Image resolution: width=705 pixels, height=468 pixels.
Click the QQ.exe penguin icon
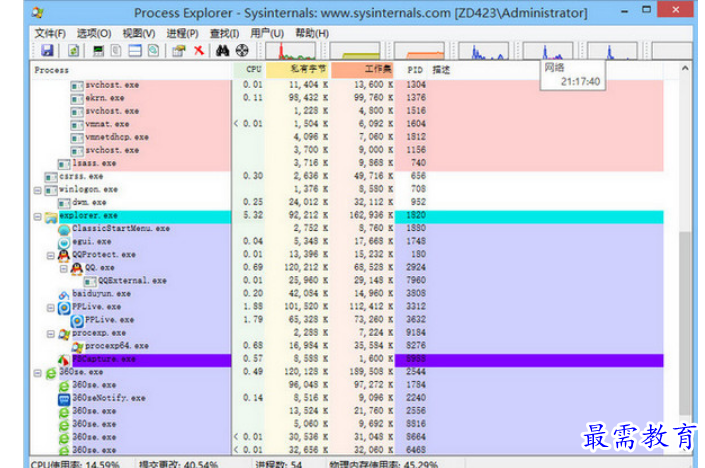tap(77, 268)
